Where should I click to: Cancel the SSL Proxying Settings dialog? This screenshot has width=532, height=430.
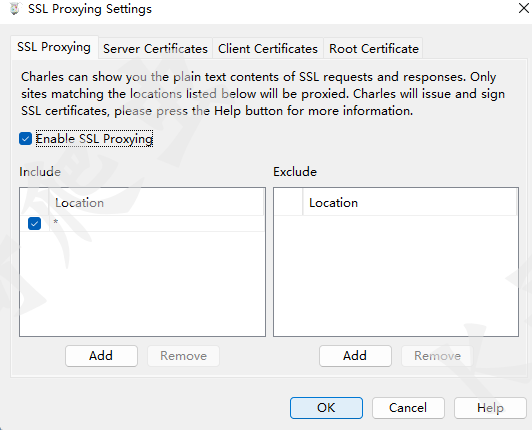(408, 408)
